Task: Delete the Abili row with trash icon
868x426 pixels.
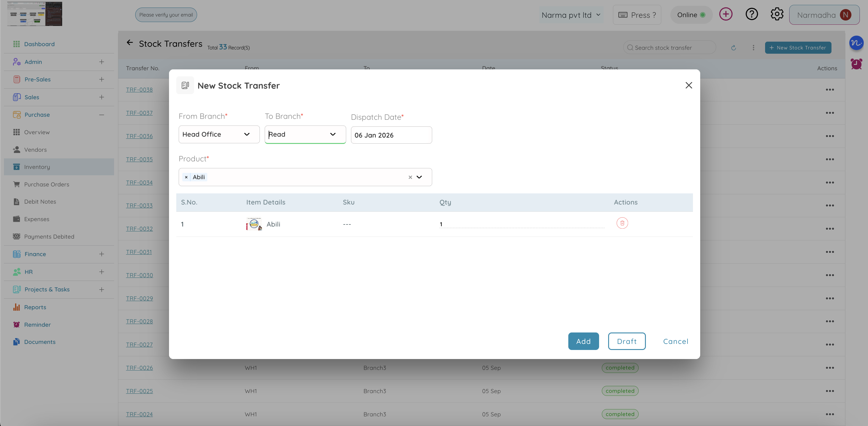Action: tap(622, 223)
